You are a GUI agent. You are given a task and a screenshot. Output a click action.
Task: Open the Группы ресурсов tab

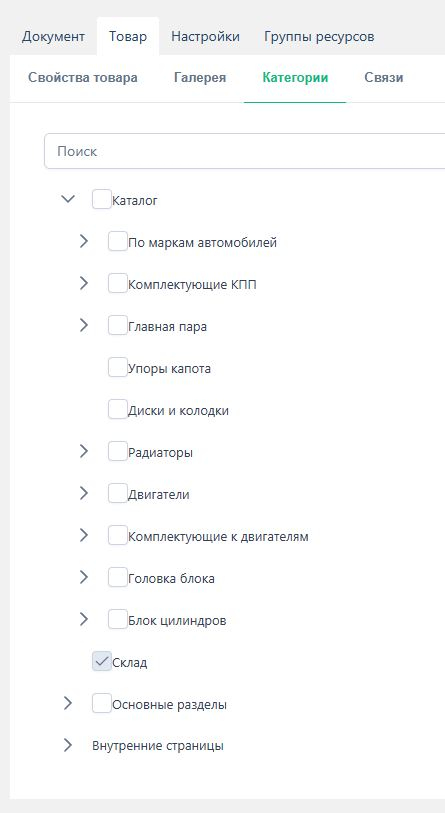pyautogui.click(x=319, y=37)
